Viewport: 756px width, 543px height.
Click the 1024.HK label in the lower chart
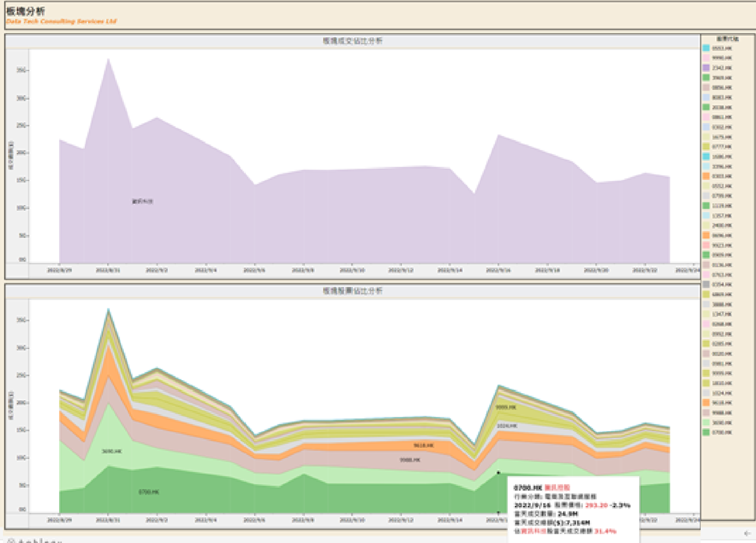(507, 426)
